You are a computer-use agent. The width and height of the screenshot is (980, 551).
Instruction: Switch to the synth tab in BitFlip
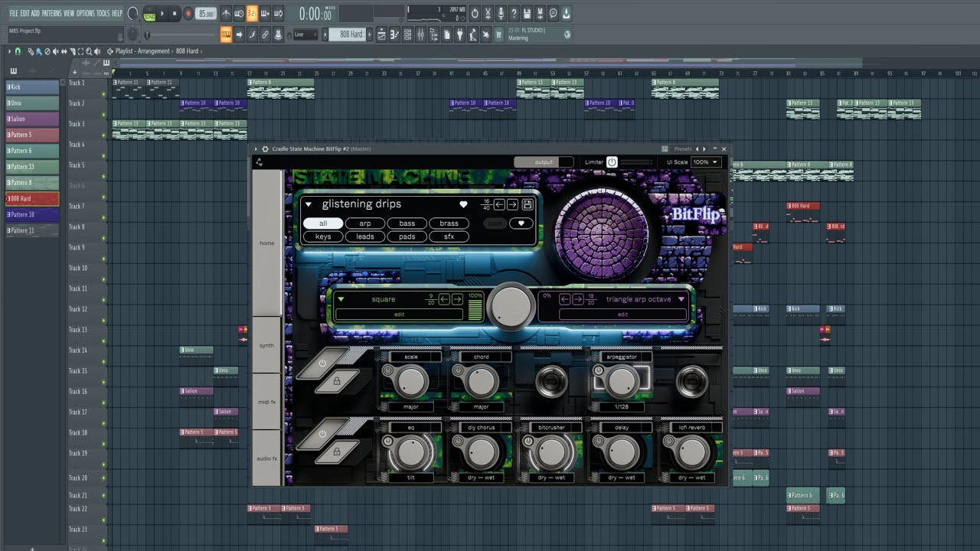pos(266,345)
